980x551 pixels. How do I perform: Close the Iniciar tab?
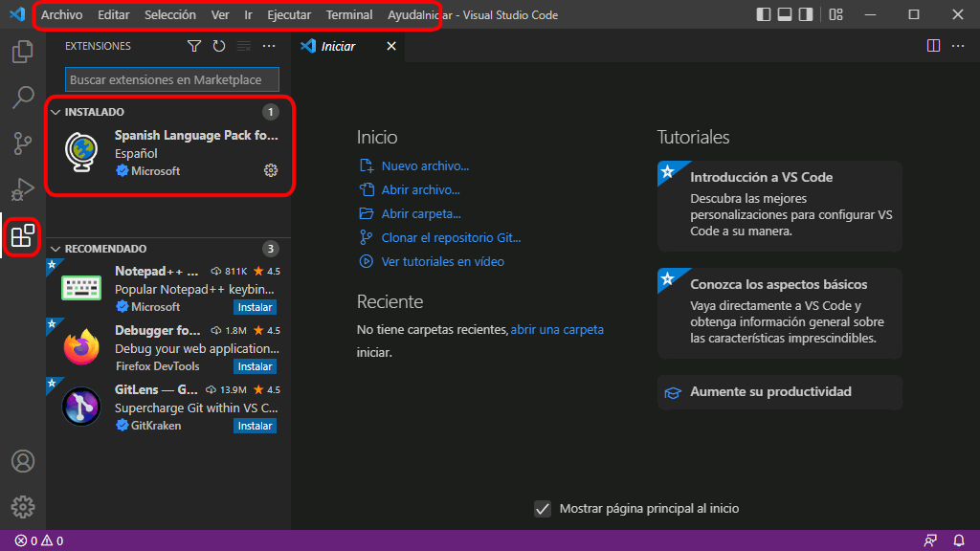[391, 46]
